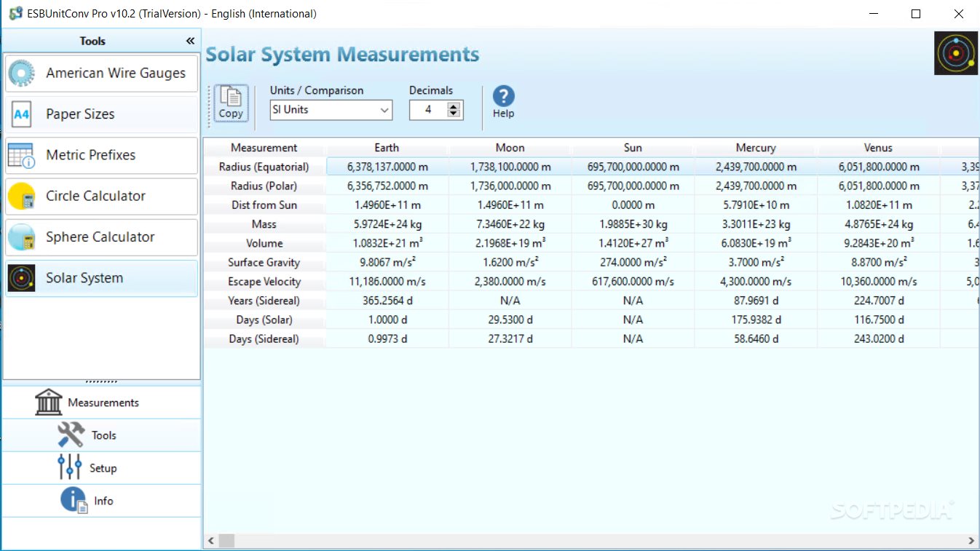Image resolution: width=980 pixels, height=551 pixels.
Task: Click Mercury's escape velocity 4,300.0000 m/s
Action: tap(756, 282)
